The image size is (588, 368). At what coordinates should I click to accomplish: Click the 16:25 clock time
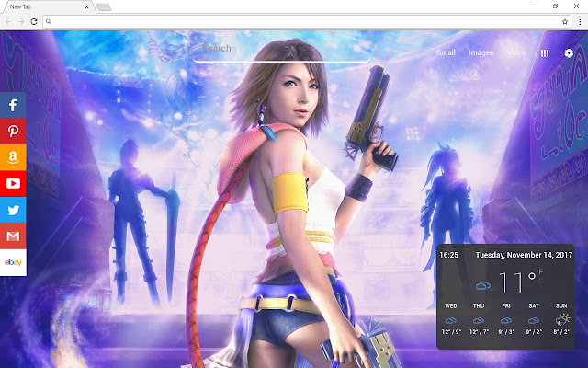pos(449,255)
